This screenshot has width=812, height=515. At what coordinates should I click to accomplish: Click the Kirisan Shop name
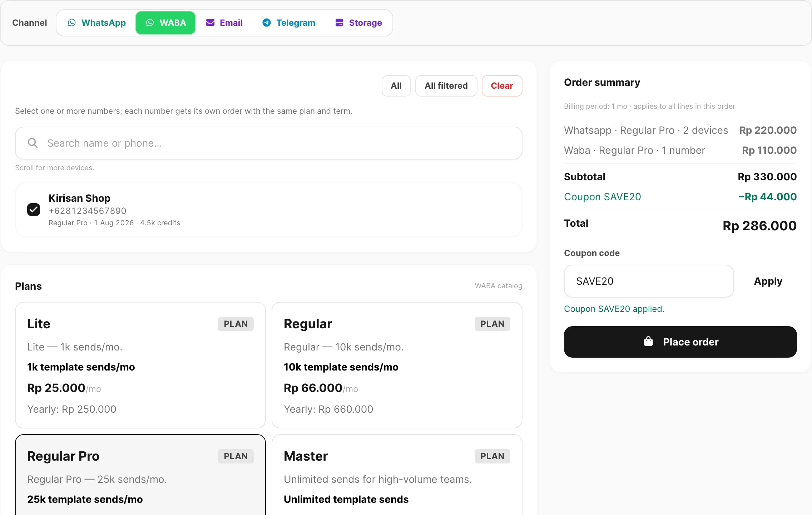pyautogui.click(x=79, y=198)
